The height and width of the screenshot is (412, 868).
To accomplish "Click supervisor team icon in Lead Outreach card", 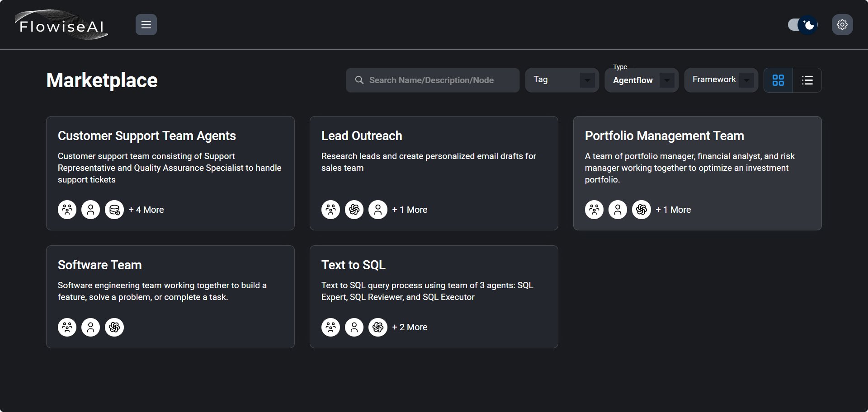I will point(331,210).
